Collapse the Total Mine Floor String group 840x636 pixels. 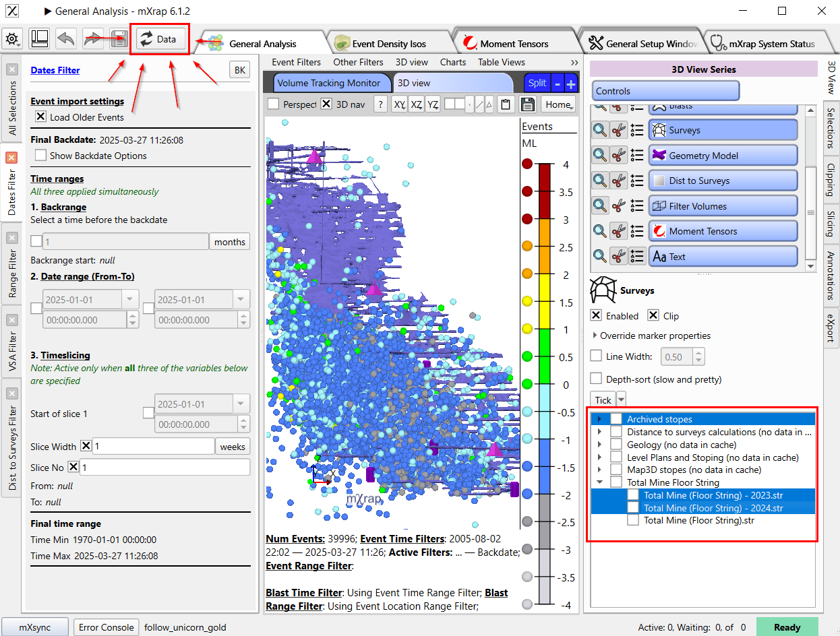click(599, 482)
